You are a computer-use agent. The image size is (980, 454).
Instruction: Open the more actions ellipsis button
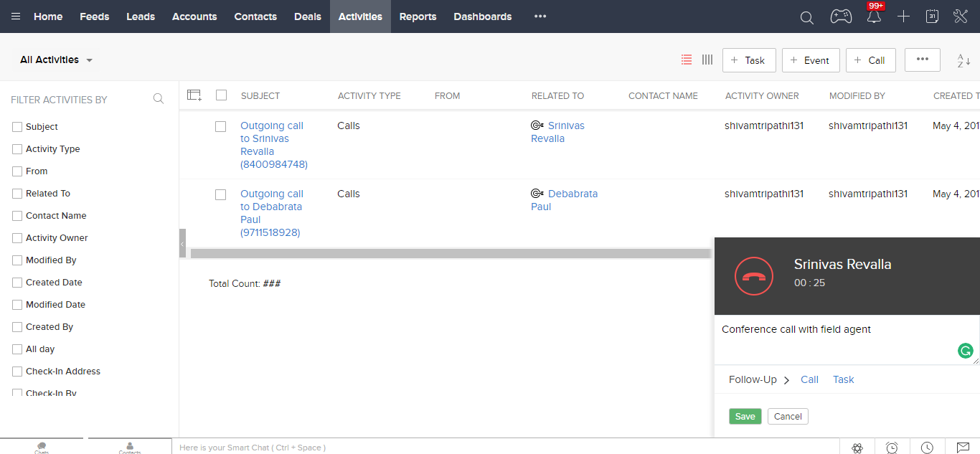tap(923, 60)
